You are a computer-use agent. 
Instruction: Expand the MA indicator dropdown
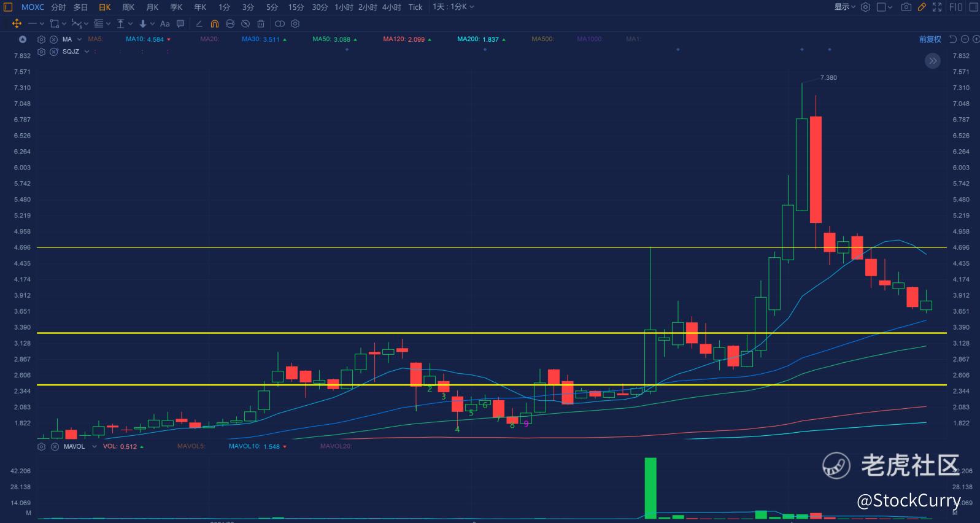click(x=79, y=39)
